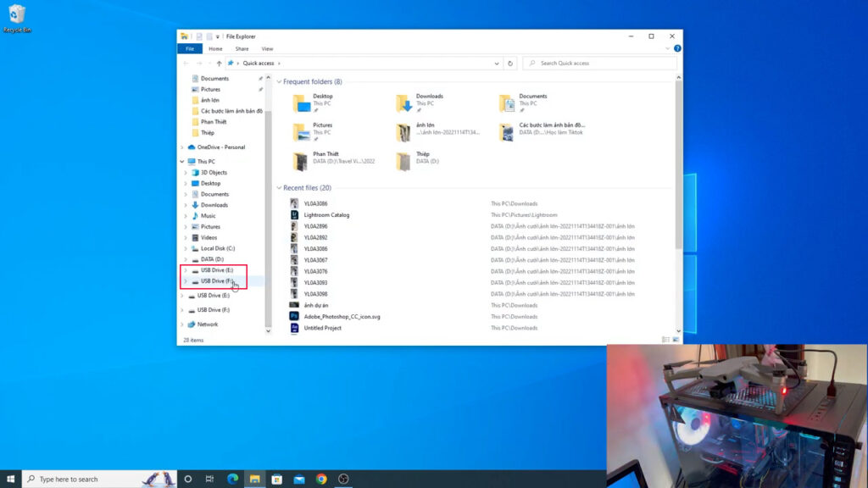Expand the Network tree node
Viewport: 868px width, 488px height.
pos(182,324)
